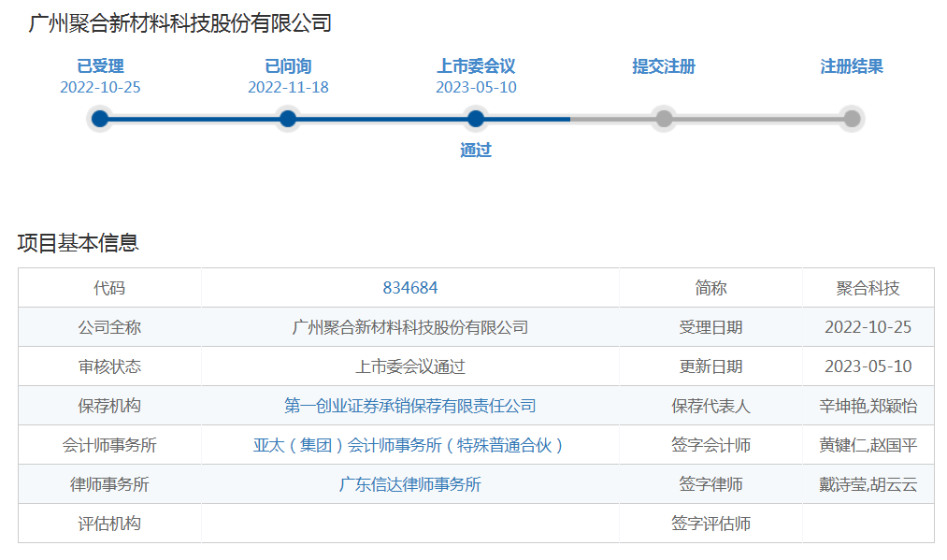
Task: Click the 签字评估师 label cell
Action: [x=710, y=524]
